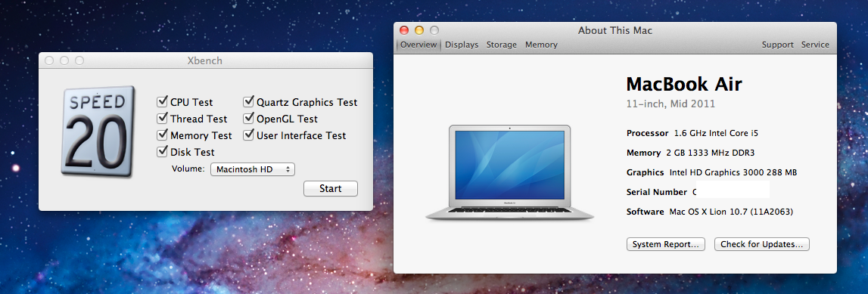The width and height of the screenshot is (868, 294).
Task: Uncheck the CPU Test checkbox
Action: (x=162, y=102)
